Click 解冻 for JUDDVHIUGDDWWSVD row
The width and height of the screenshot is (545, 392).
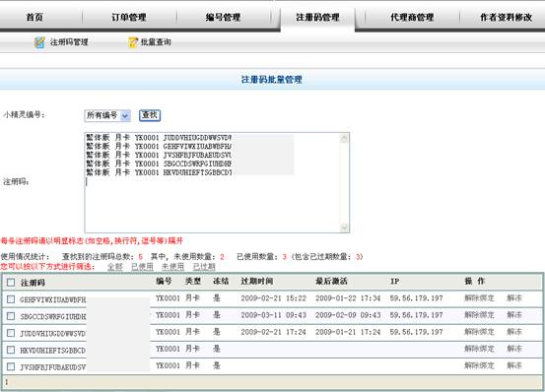point(514,332)
